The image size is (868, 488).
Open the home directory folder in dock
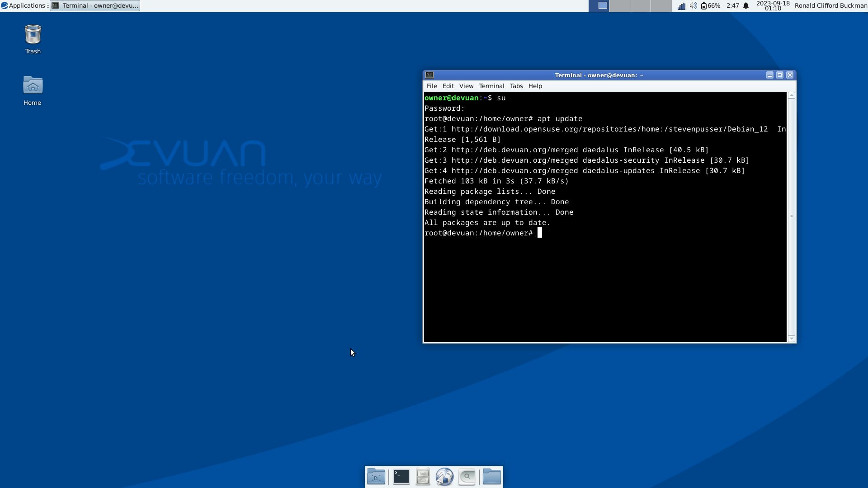(x=491, y=477)
